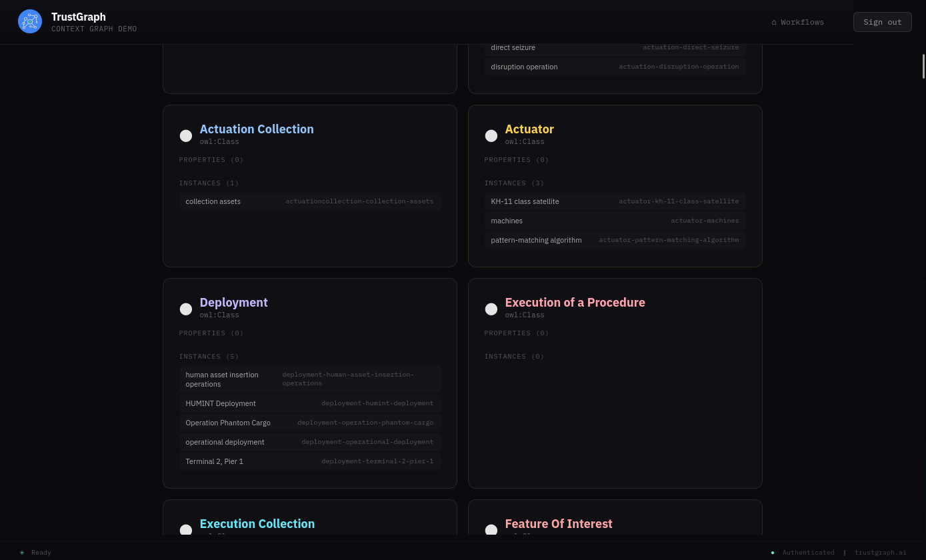
Task: Click the disruption operation instance row
Action: pyautogui.click(x=615, y=67)
